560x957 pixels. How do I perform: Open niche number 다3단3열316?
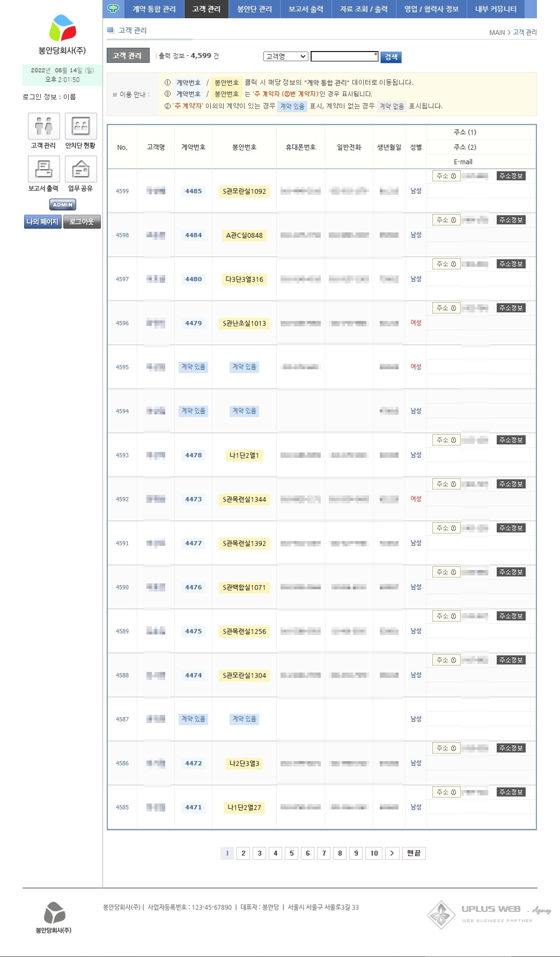pyautogui.click(x=245, y=279)
